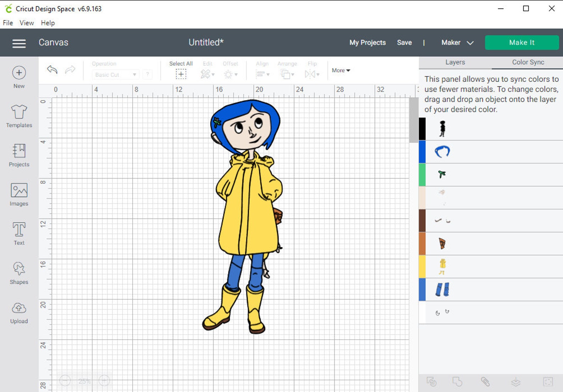Click the operation help question mark
This screenshot has width=563, height=392.
point(147,75)
